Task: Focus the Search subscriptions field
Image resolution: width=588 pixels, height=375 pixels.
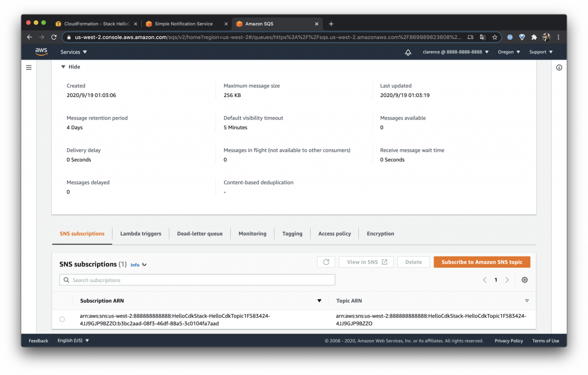Action: (198, 280)
